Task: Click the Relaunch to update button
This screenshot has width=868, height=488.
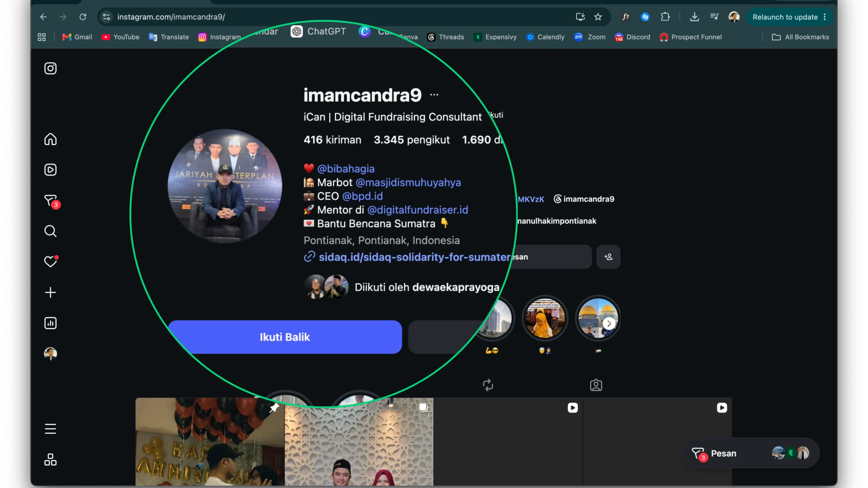Action: pyautogui.click(x=785, y=17)
